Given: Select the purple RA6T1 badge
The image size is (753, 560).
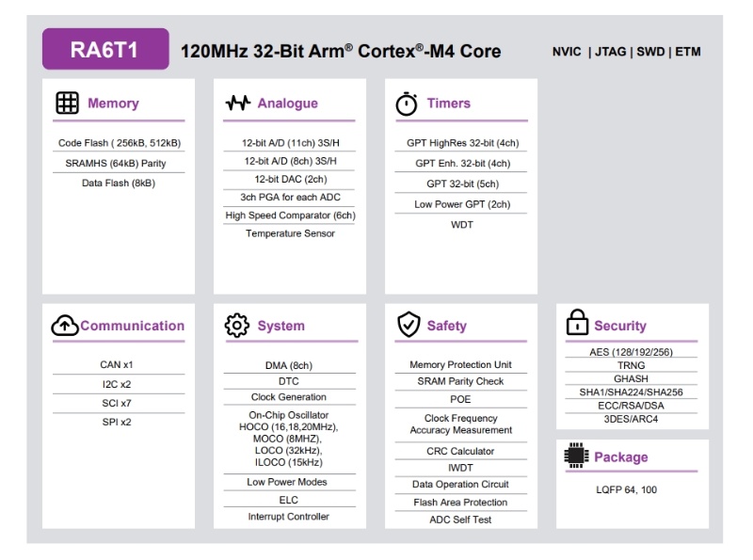Looking at the screenshot, I should coord(105,50).
